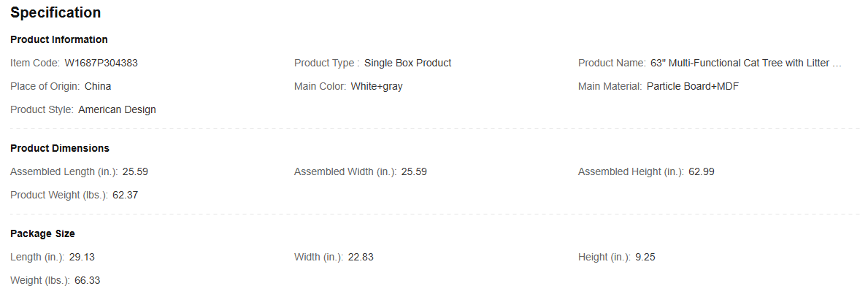Click Product Weight value 62.37
This screenshot has height=294, width=868.
coord(125,195)
